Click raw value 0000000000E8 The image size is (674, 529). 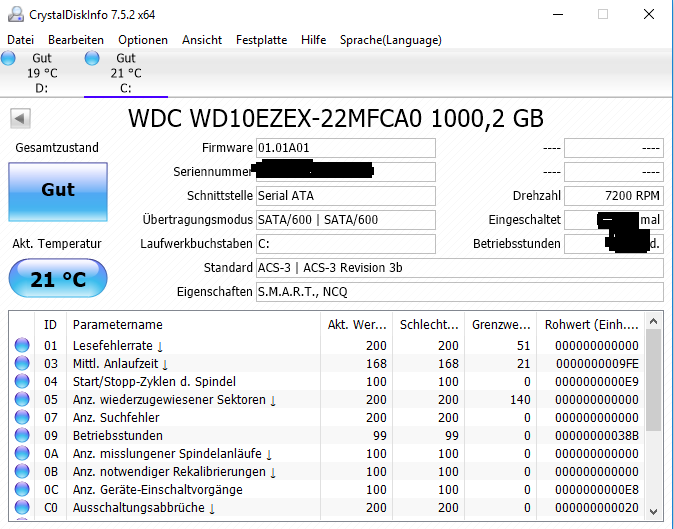pos(597,490)
